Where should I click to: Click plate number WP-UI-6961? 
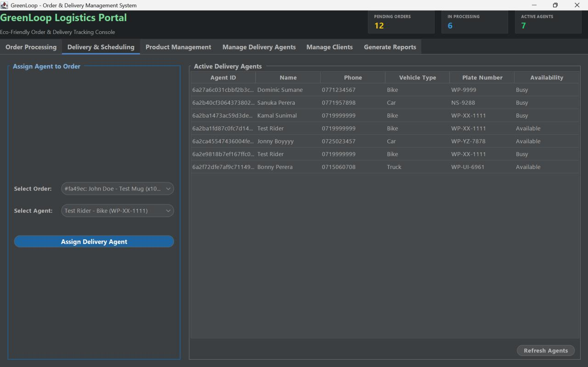pos(468,167)
